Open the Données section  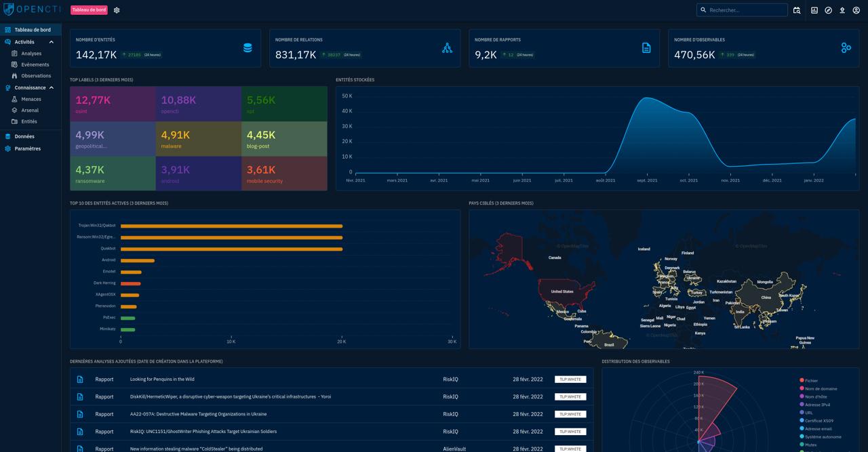pos(24,136)
